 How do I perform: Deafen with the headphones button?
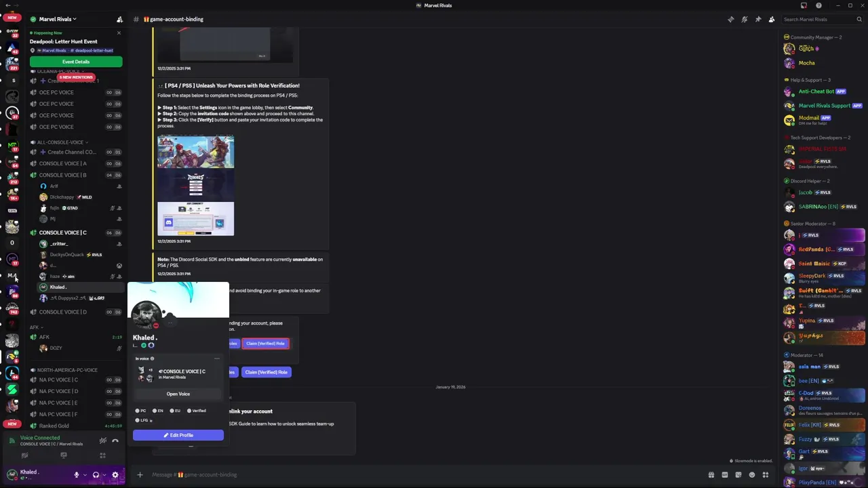(x=96, y=475)
